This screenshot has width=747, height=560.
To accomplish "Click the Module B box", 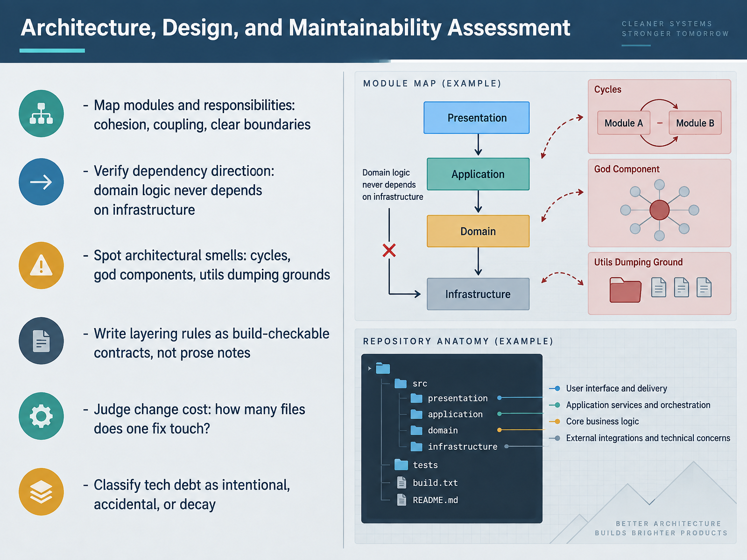I will coord(695,123).
